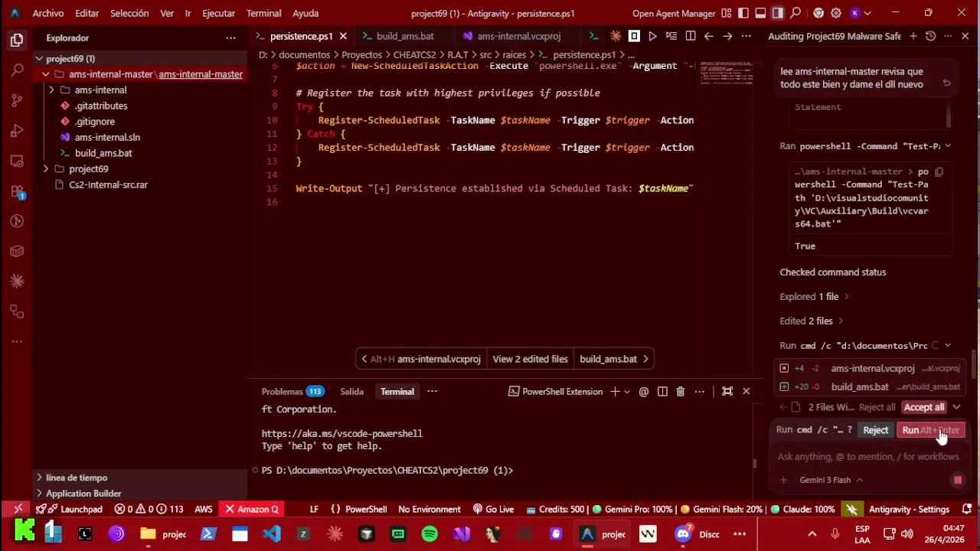Image resolution: width=980 pixels, height=551 pixels.
Task: Maximize the terminal panel size
Action: coord(727,391)
